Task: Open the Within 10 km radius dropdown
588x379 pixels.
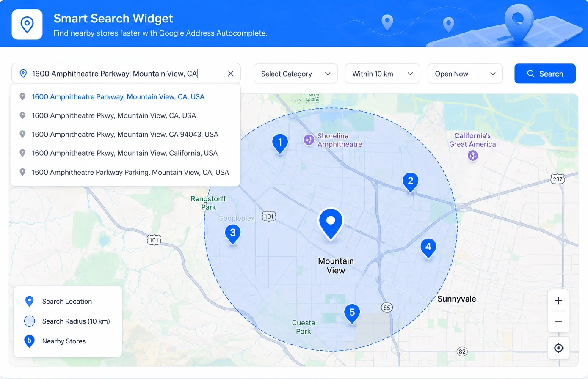Action: click(x=382, y=74)
